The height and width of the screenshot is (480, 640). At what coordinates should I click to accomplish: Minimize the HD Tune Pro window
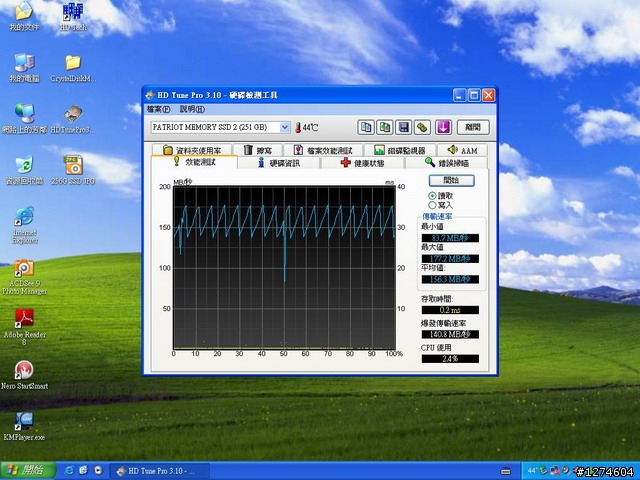click(x=459, y=96)
